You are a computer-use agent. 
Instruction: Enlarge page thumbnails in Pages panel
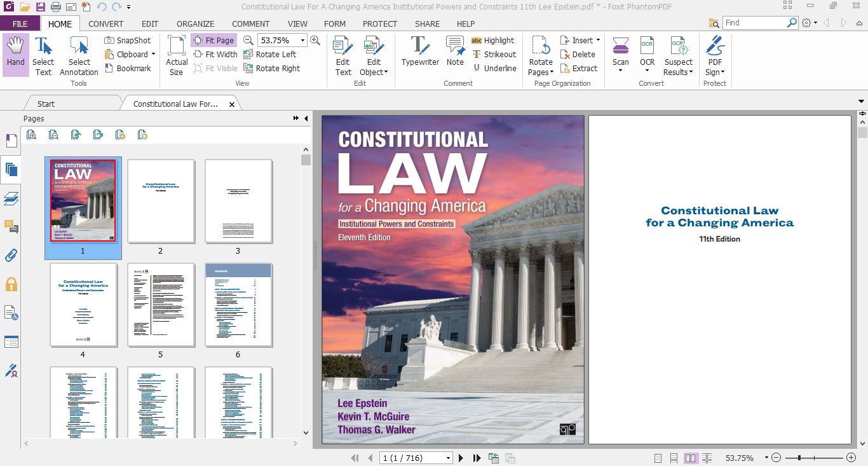(x=31, y=134)
